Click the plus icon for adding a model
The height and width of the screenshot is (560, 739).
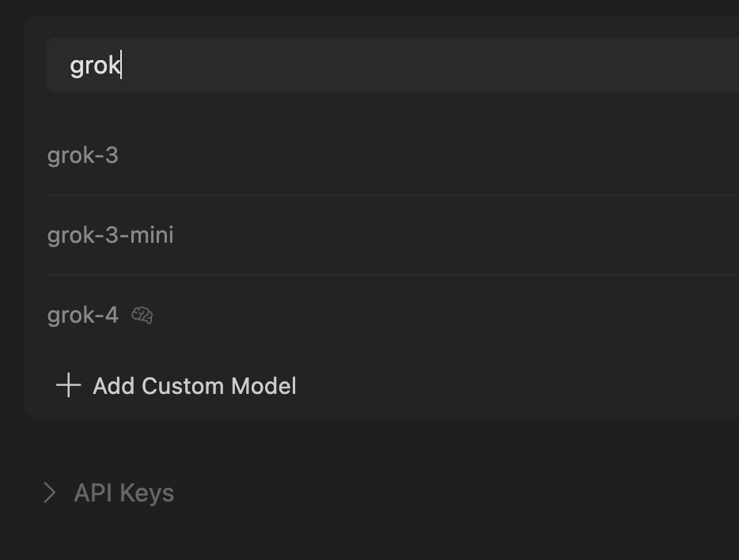point(69,386)
